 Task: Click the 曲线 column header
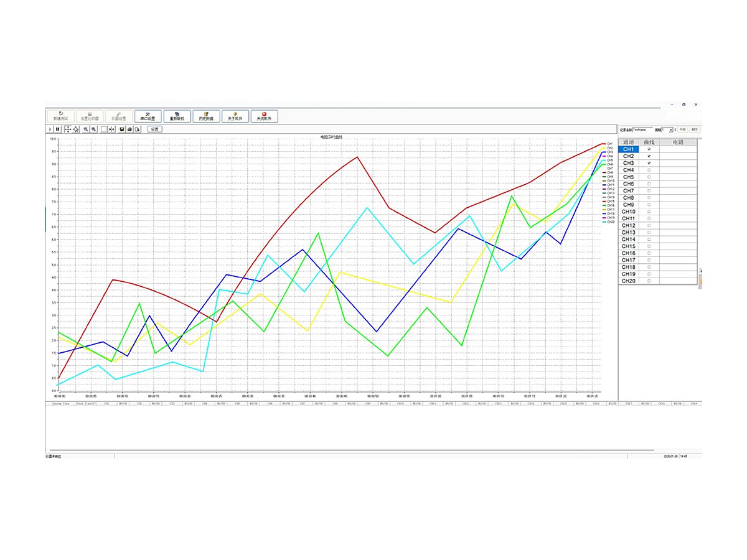click(649, 142)
